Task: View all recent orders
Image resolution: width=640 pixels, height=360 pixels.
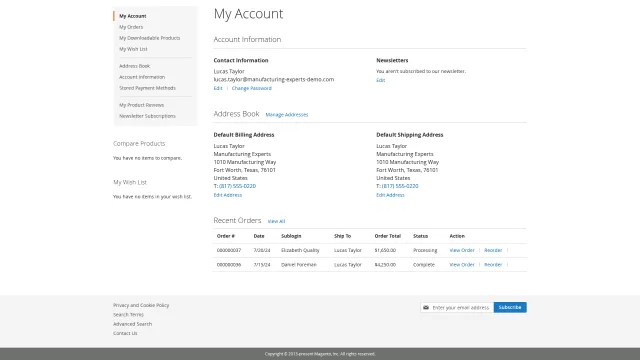Action: [276, 221]
